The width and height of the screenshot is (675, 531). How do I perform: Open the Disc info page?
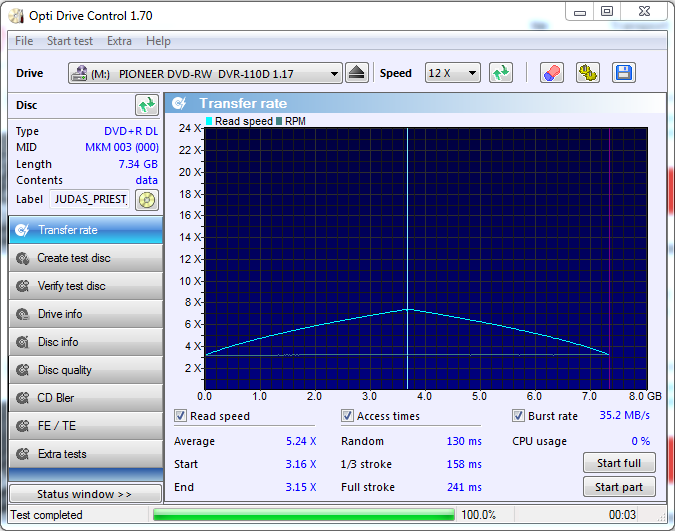point(86,342)
